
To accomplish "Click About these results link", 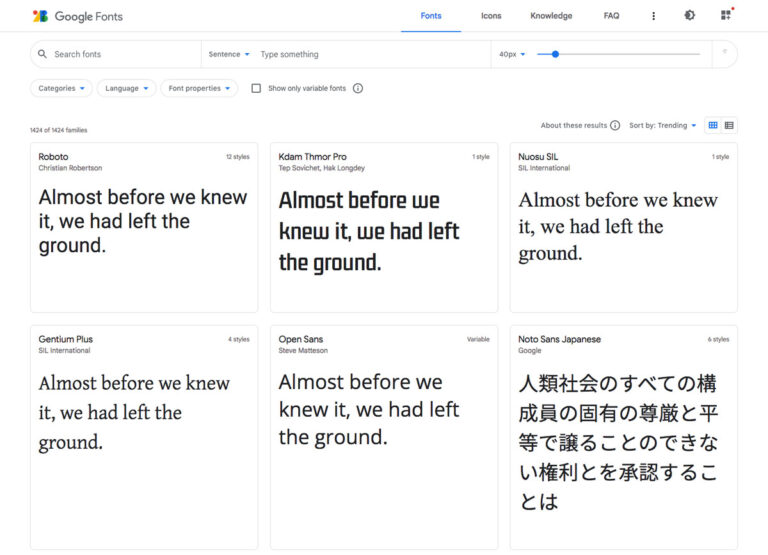I will 574,125.
